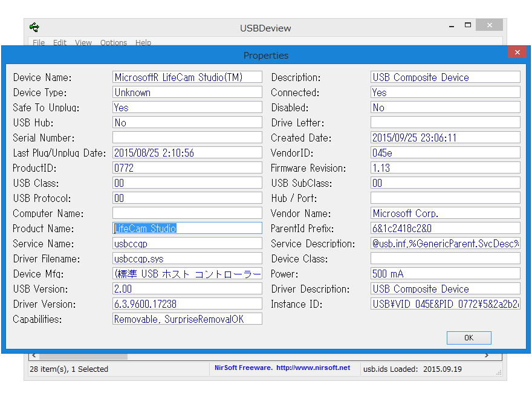
Task: Select the Service Name field usbccgp
Action: coord(187,243)
